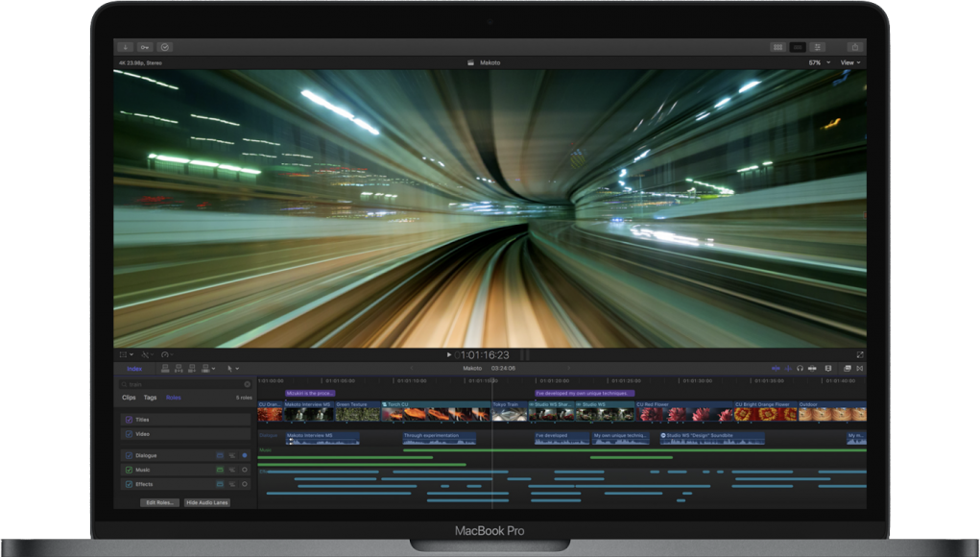The height and width of the screenshot is (557, 980).
Task: Click the Hide Audio Lanes button
Action: coord(207,502)
